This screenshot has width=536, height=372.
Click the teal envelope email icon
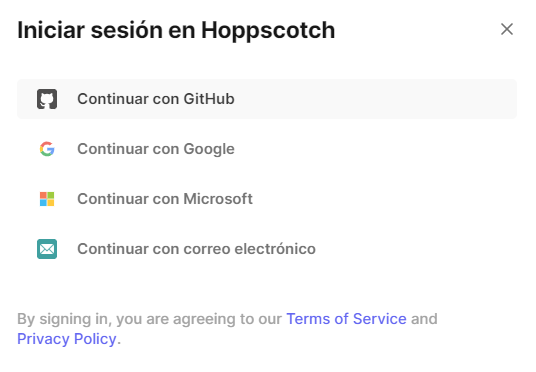click(x=47, y=249)
